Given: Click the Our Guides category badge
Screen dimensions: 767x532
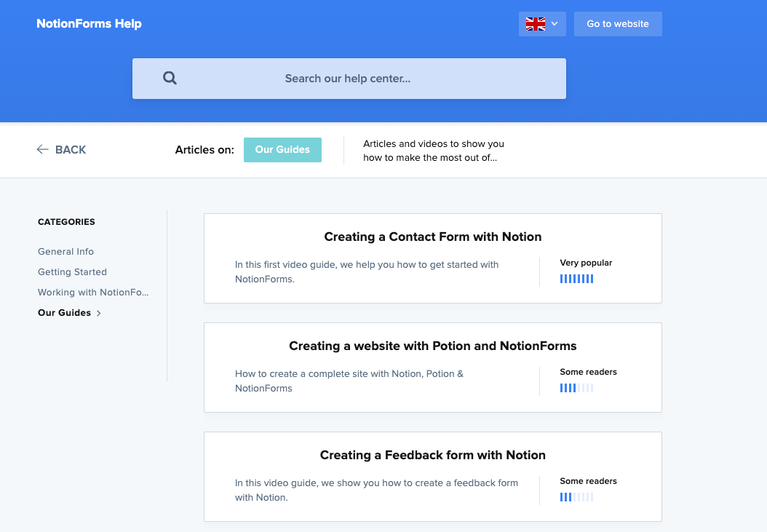Looking at the screenshot, I should coord(282,150).
